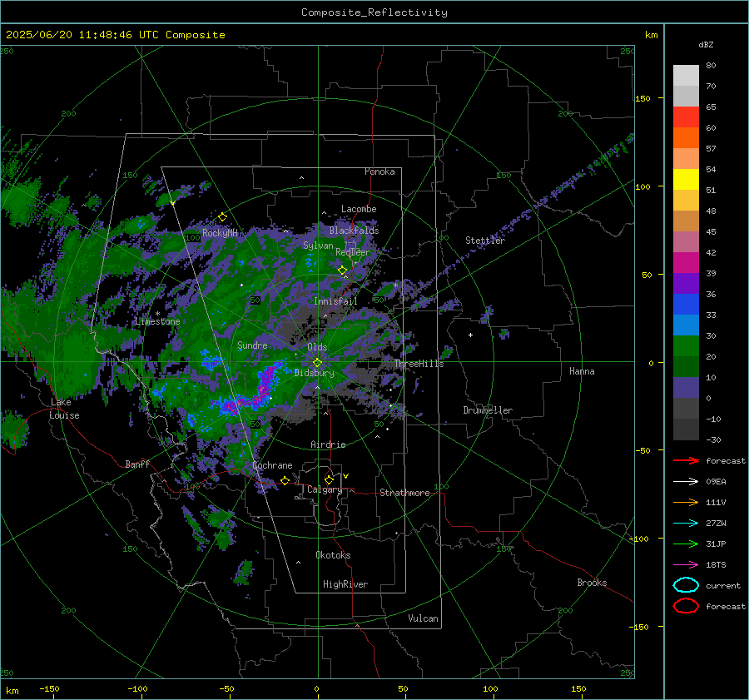
Task: Pick the cyan 27ZW arrow symbol
Action: click(x=686, y=524)
